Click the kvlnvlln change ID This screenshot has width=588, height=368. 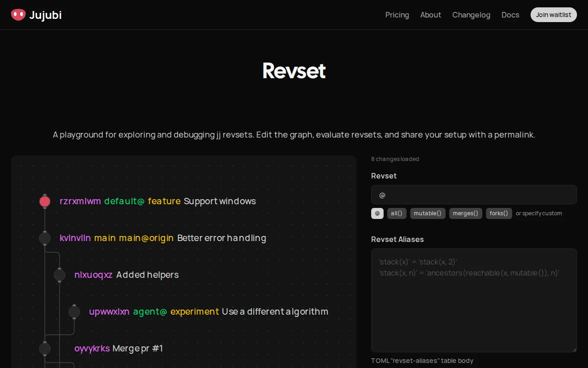pos(75,238)
